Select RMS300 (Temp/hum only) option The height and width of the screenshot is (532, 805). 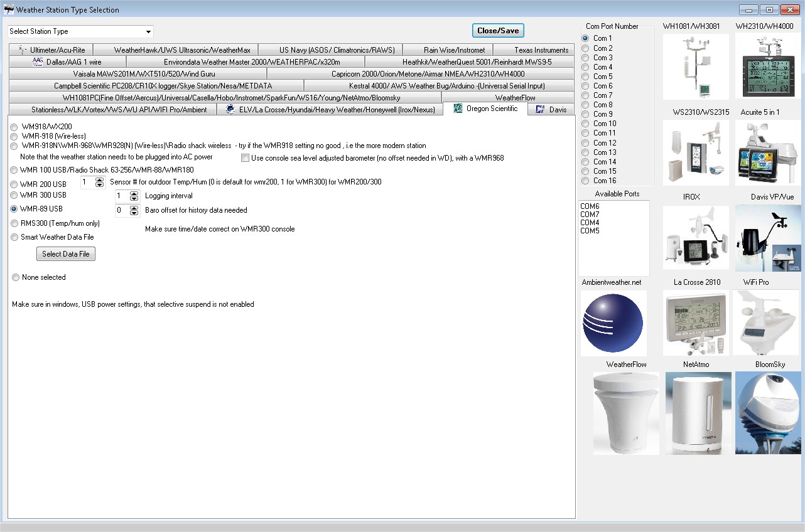tap(14, 223)
